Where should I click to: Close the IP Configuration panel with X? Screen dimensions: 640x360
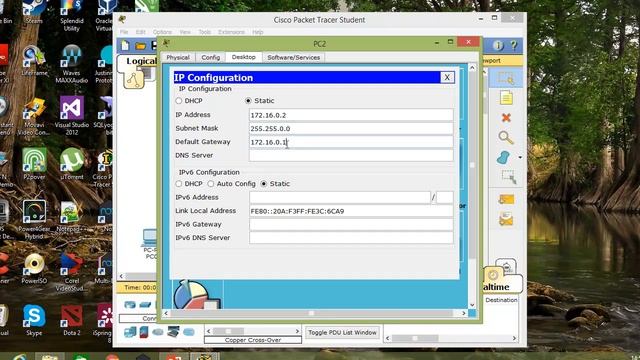(x=447, y=78)
